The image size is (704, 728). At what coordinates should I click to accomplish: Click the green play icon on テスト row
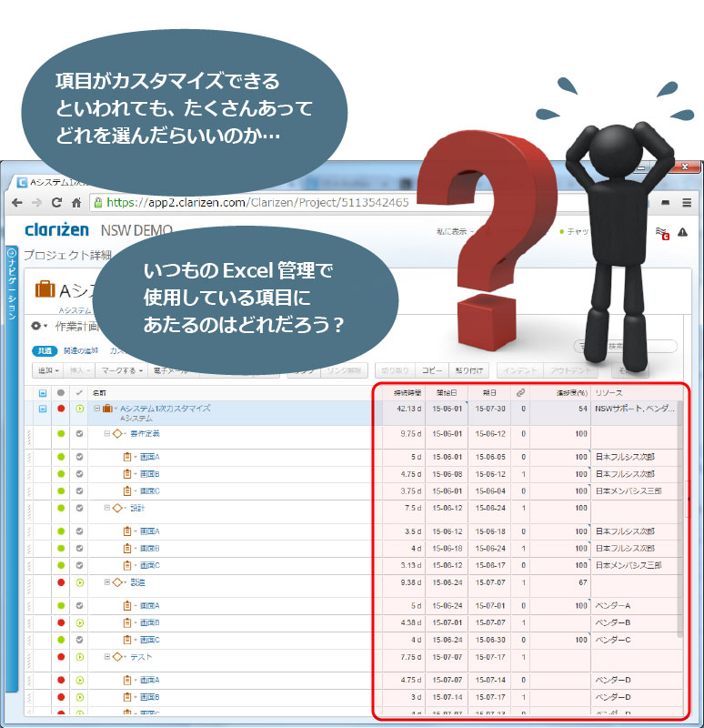(80, 657)
